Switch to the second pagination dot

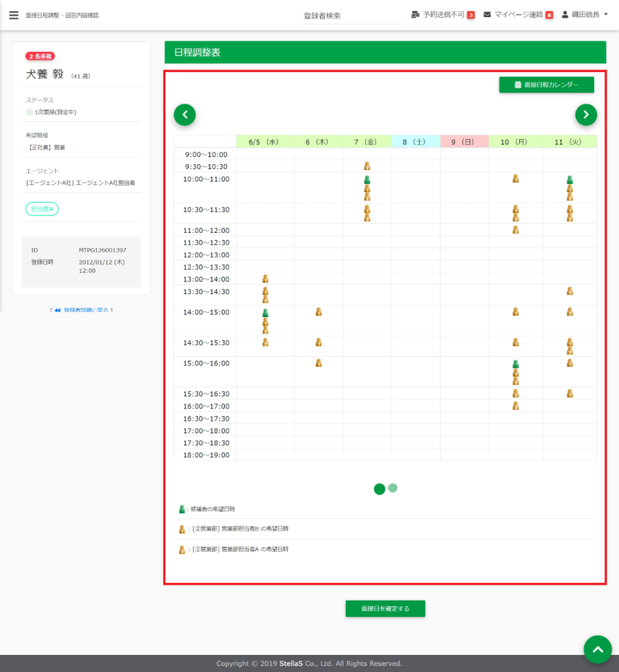coord(393,488)
